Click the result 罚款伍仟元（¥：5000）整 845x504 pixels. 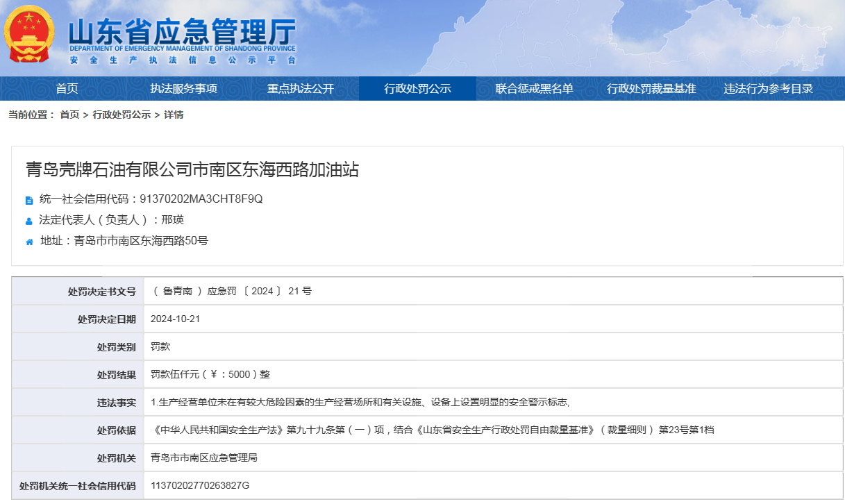pyautogui.click(x=210, y=374)
